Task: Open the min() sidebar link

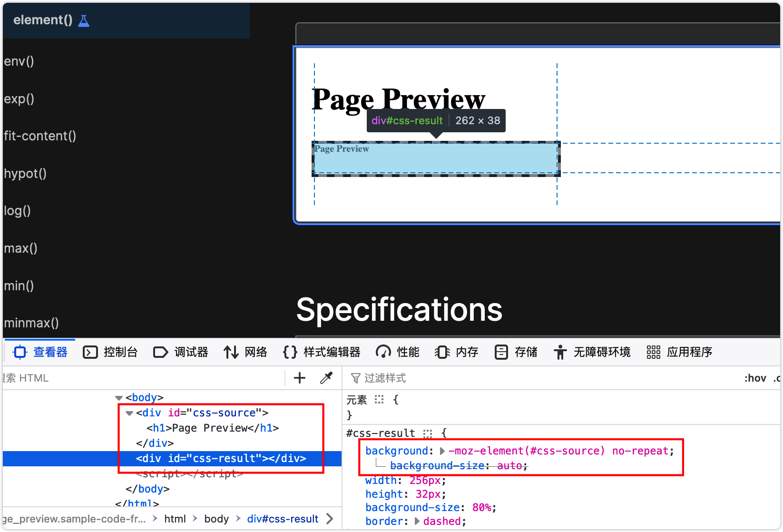Action: click(x=19, y=286)
